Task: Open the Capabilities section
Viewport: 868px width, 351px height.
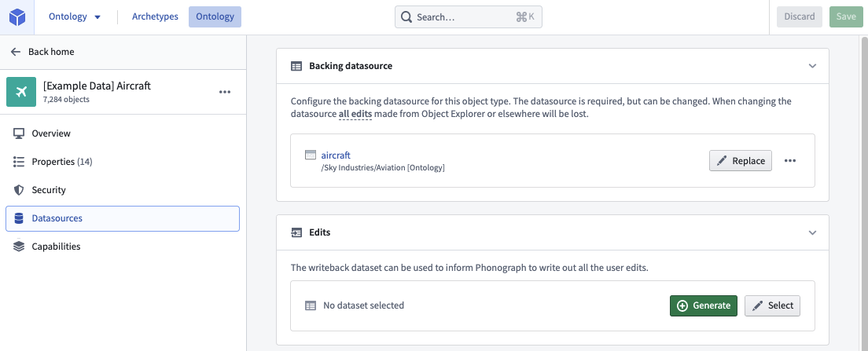Action: click(x=123, y=247)
